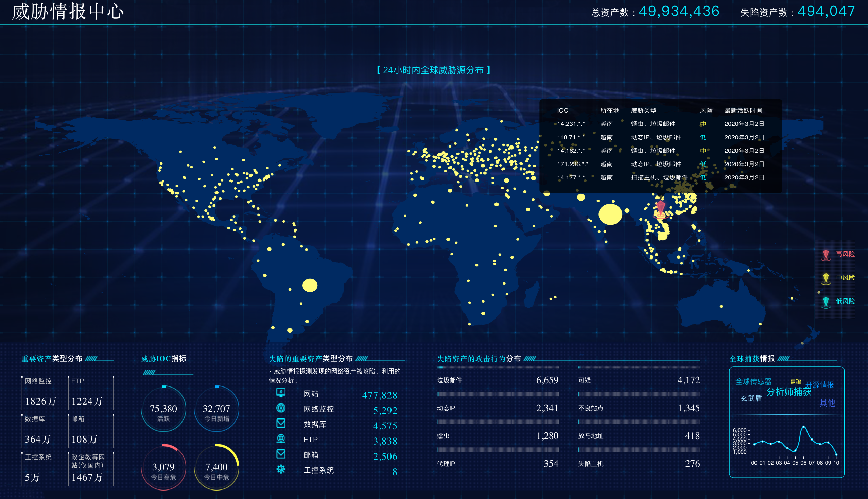This screenshot has height=499, width=868.
Task: Click the mail icon beside 邮箱 row
Action: 281,454
